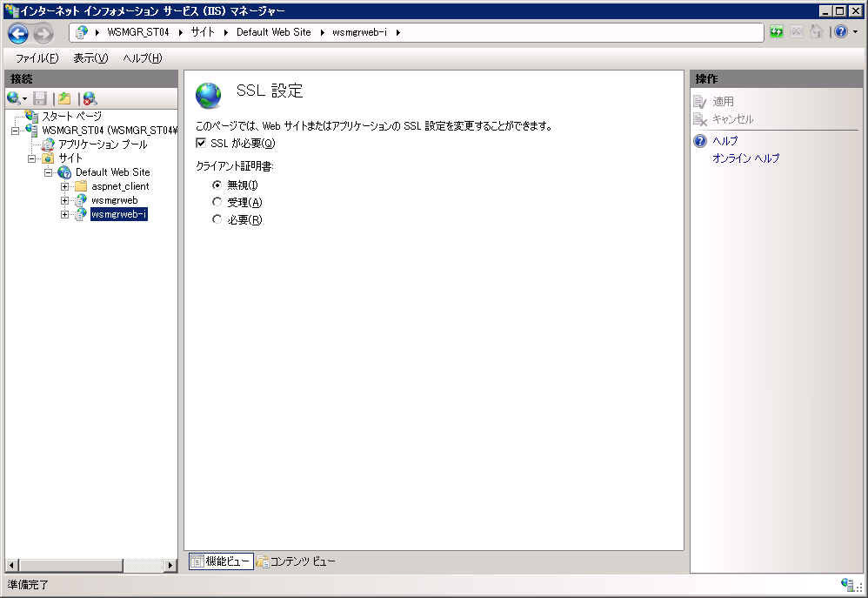Screen dimensions: 868x598
Task: Click 適用 in the 操作 pane
Action: pos(723,102)
